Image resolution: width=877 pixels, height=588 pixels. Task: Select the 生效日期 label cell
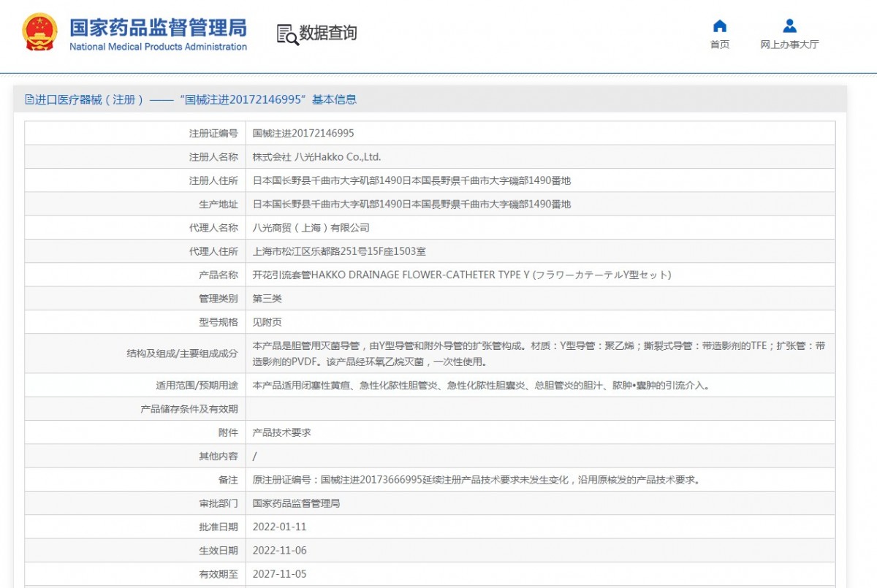click(x=135, y=550)
